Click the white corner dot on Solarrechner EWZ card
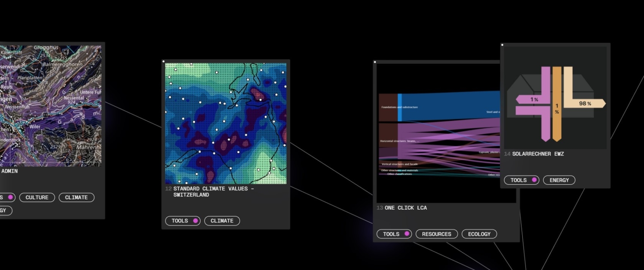Screen dimensions: 644x270 [x=502, y=45]
